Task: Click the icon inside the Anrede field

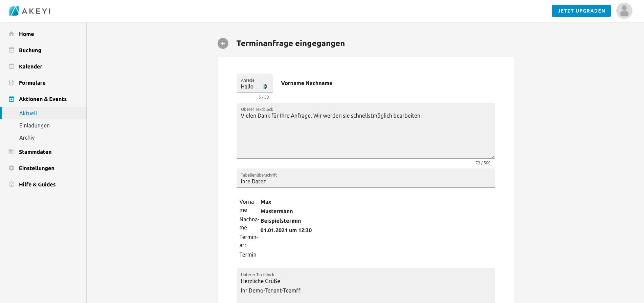Action: [265, 87]
